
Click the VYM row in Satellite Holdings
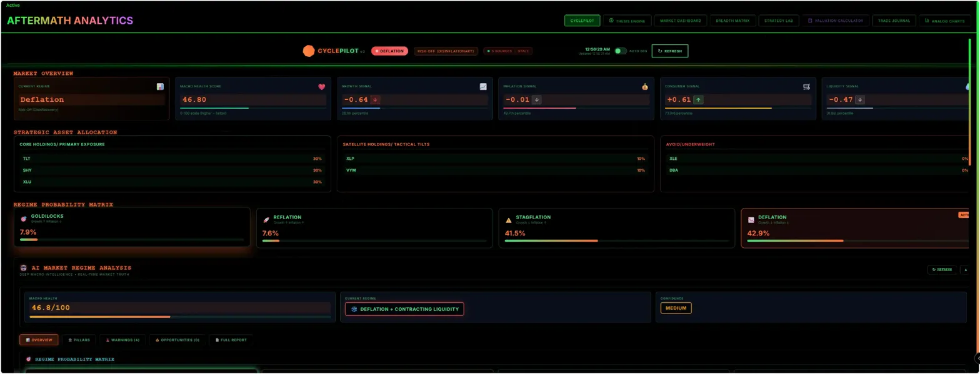pos(495,170)
